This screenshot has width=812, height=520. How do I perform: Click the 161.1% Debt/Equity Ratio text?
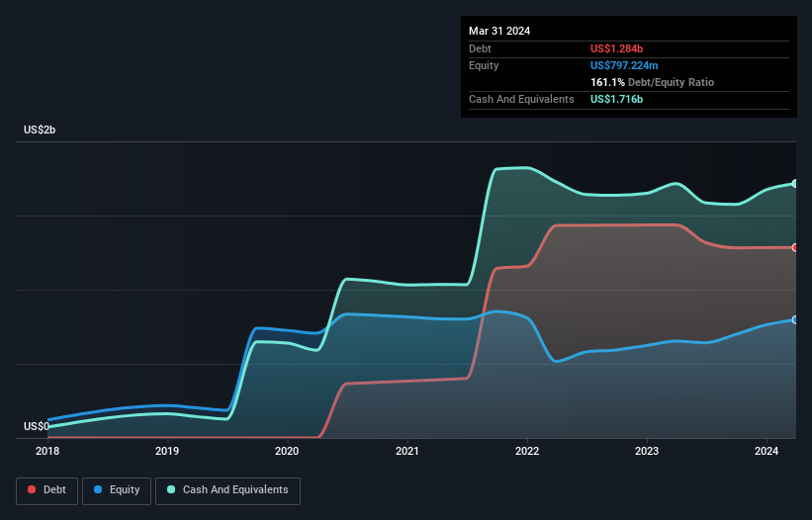[652, 82]
